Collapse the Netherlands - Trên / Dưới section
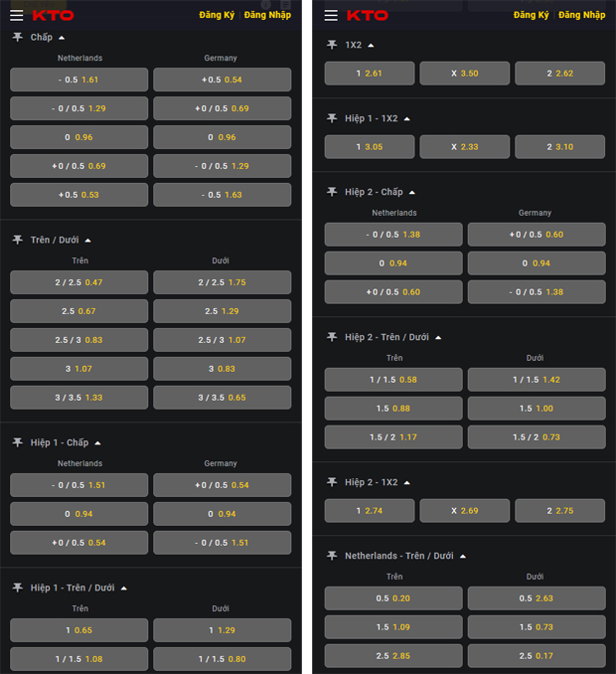 click(x=463, y=556)
